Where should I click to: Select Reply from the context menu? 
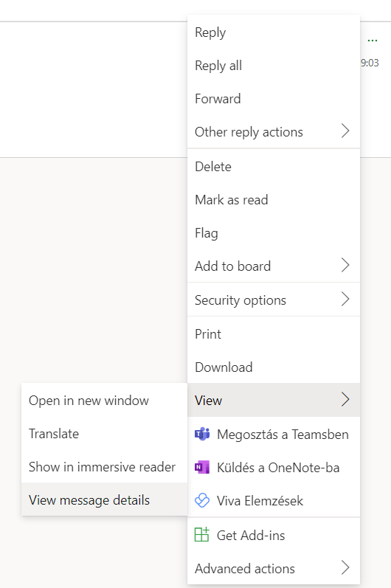pyautogui.click(x=274, y=32)
